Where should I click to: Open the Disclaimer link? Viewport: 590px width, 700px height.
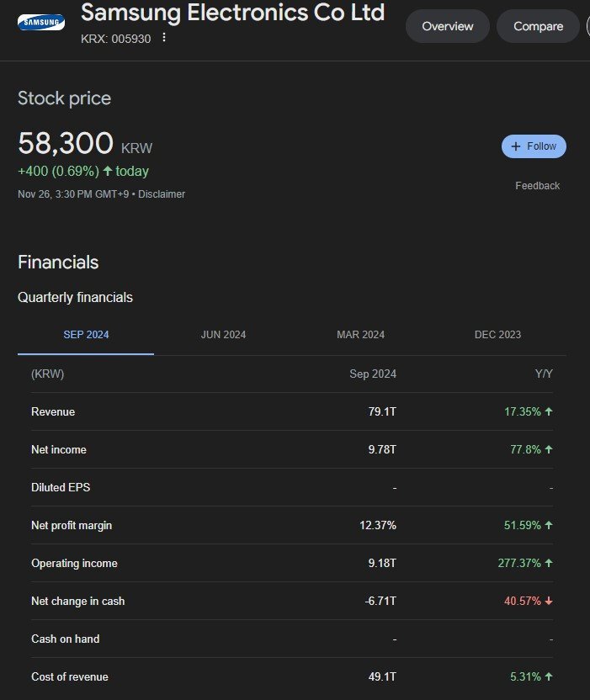pos(162,194)
